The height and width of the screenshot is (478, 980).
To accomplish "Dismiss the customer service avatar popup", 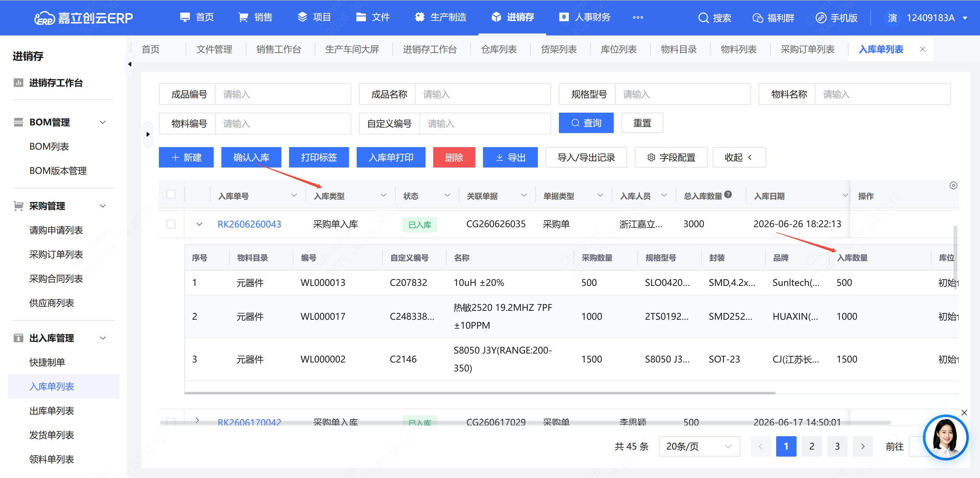I will (x=964, y=412).
